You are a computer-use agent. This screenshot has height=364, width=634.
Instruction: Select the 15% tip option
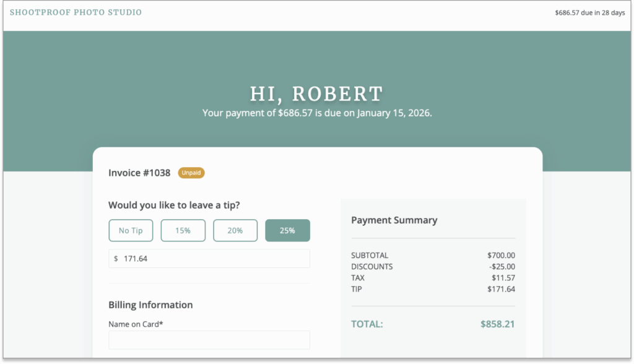pyautogui.click(x=183, y=230)
